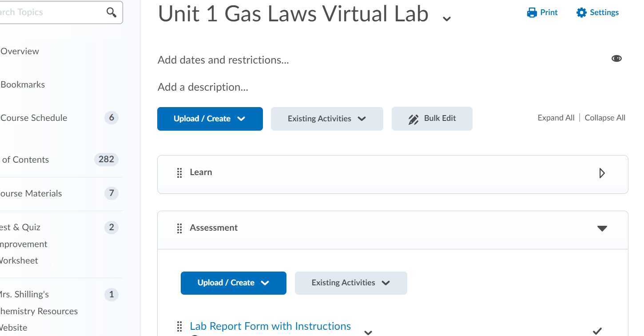Open the Table of Contents section
Image resolution: width=644 pixels, height=336 pixels.
(x=24, y=160)
